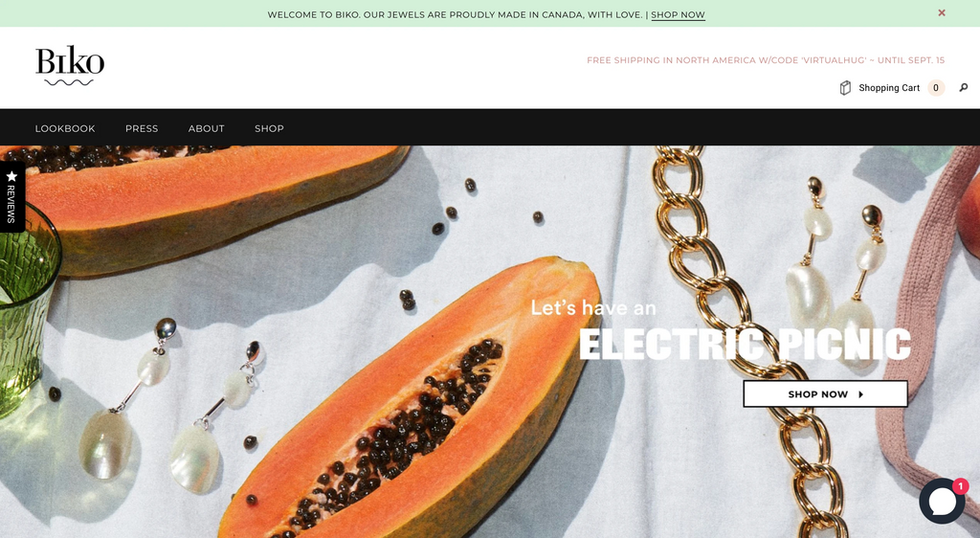Viewport: 980px width, 538px height.
Task: Click the Electric Picnic headline
Action: [x=745, y=344]
